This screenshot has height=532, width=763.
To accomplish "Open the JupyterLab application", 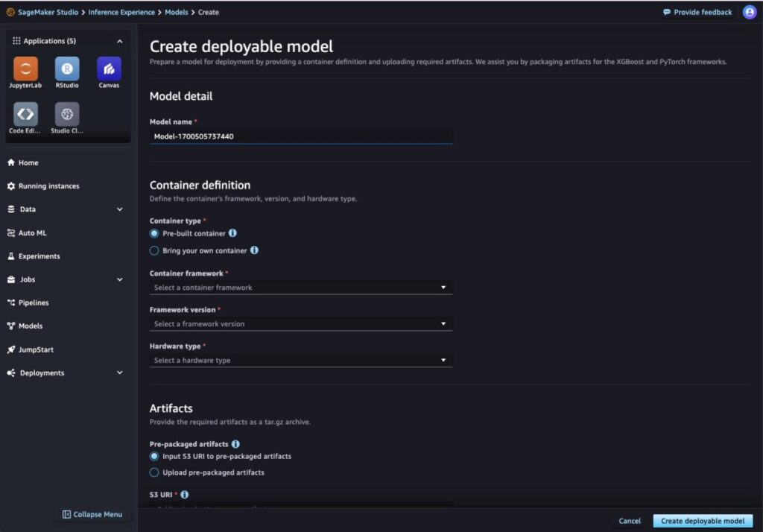I will click(x=25, y=69).
